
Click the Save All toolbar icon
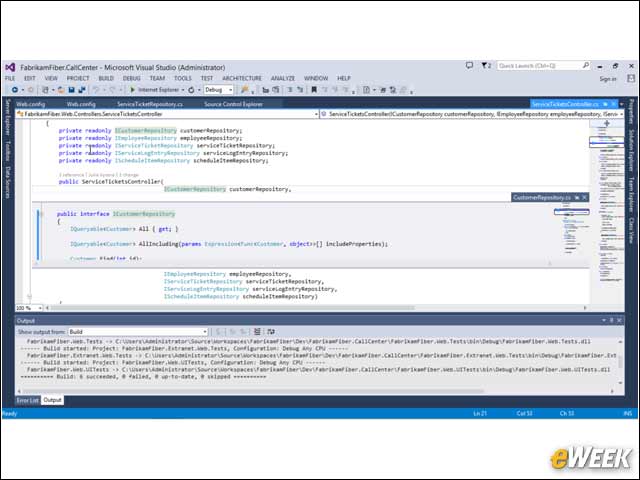[82, 90]
